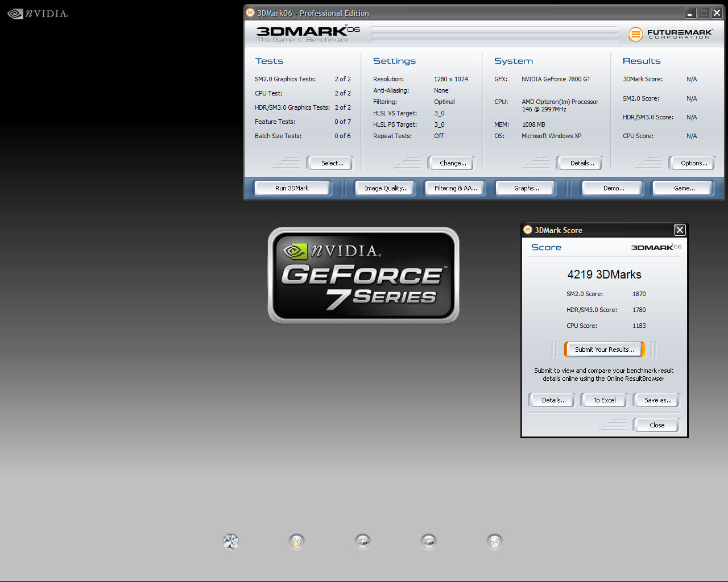728x582 pixels.
Task: Click the MEM value 1008 MB
Action: pos(533,124)
